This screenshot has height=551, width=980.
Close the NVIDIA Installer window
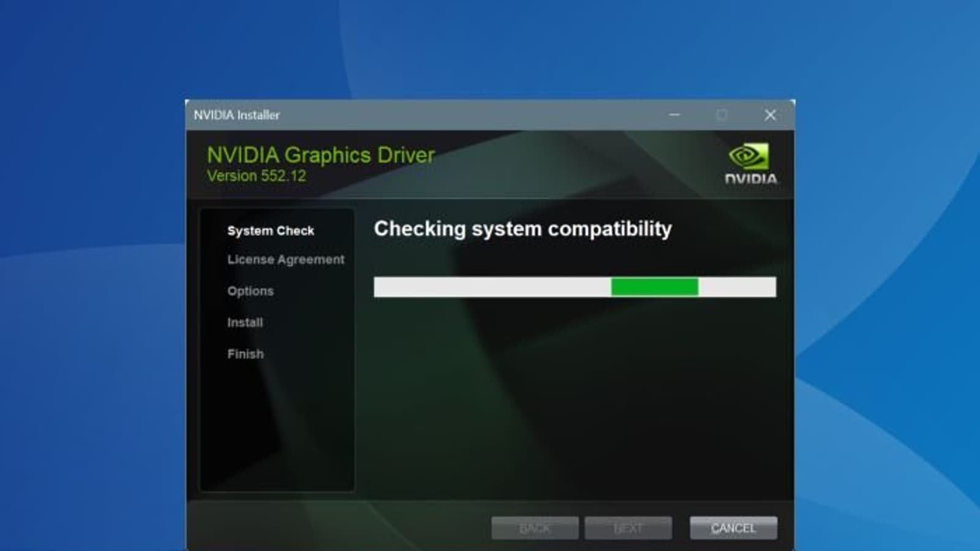[x=770, y=114]
